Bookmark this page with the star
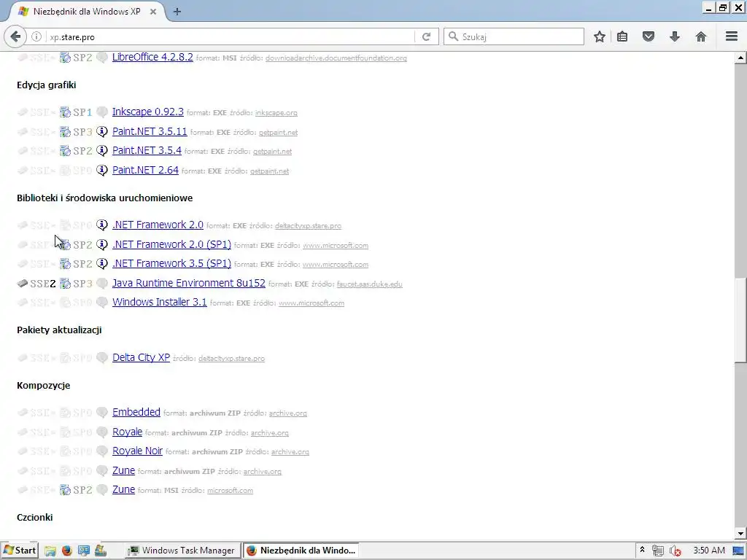Image resolution: width=747 pixels, height=560 pixels. coord(600,36)
